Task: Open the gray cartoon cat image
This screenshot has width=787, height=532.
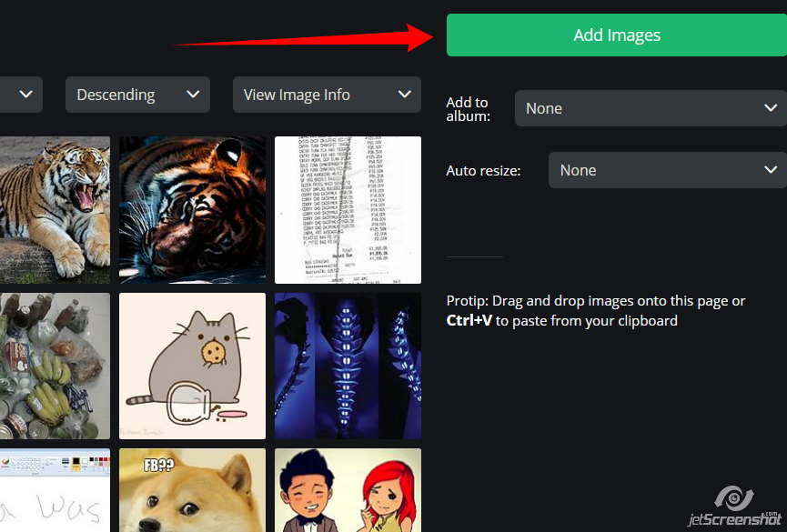Action: tap(192, 366)
